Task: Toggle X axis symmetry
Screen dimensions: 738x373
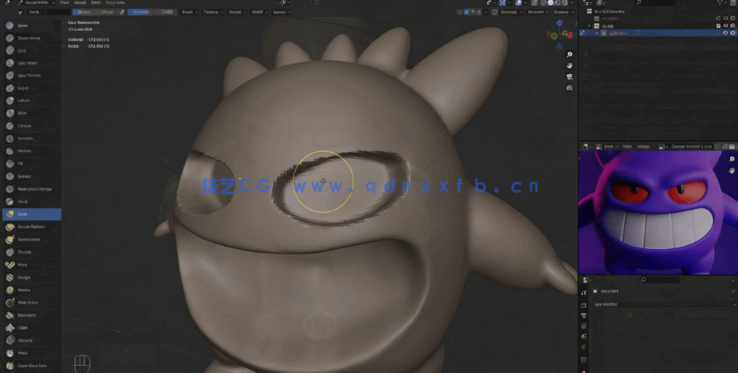Action: [x=466, y=12]
